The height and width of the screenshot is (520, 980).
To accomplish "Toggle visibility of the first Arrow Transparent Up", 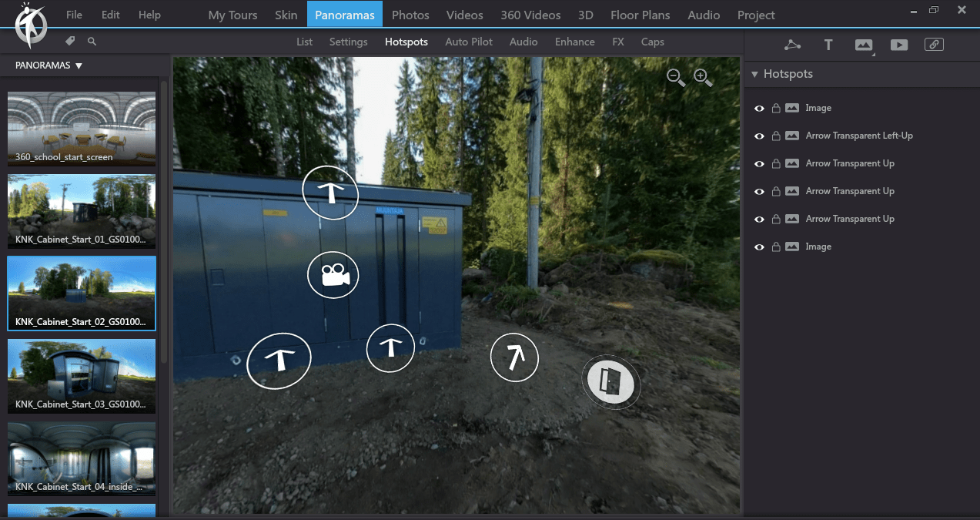I will [x=759, y=163].
